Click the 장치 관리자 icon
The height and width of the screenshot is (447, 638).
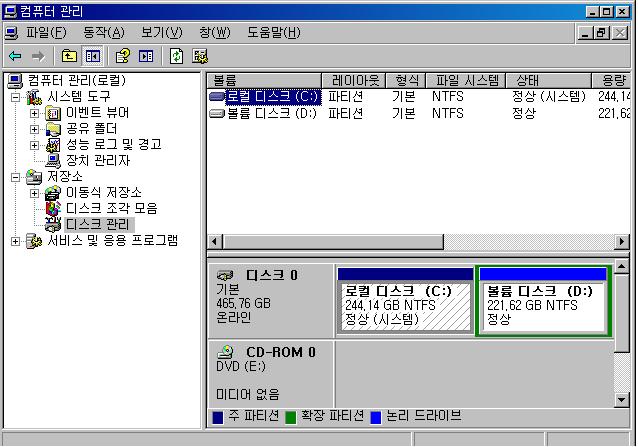53,161
